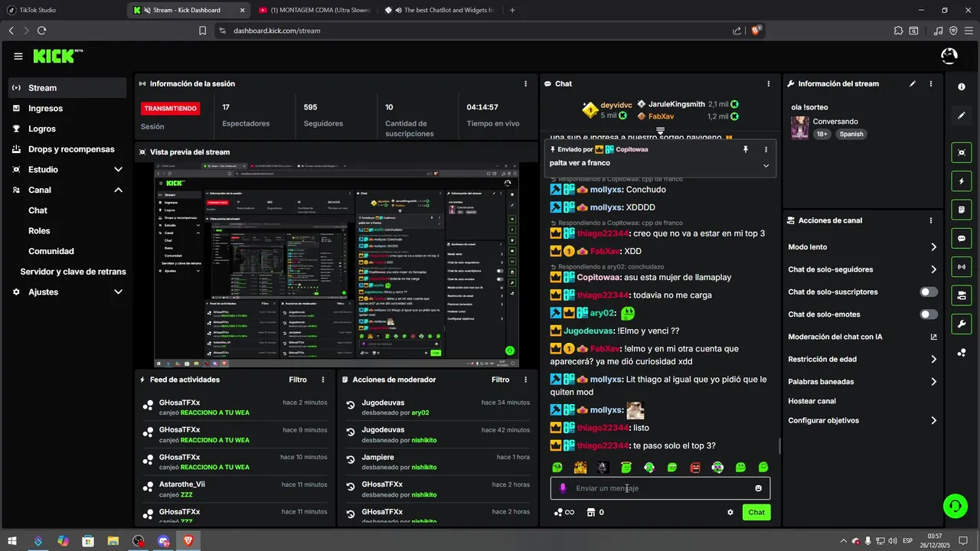Open options menu for Información del stream
Image resolution: width=980 pixels, height=551 pixels.
931,83
